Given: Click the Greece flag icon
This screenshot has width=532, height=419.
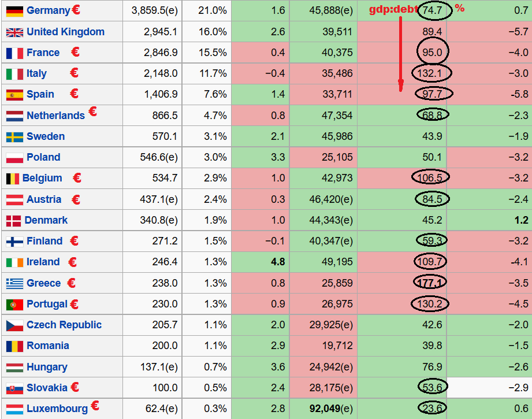Looking at the screenshot, I should (14, 283).
